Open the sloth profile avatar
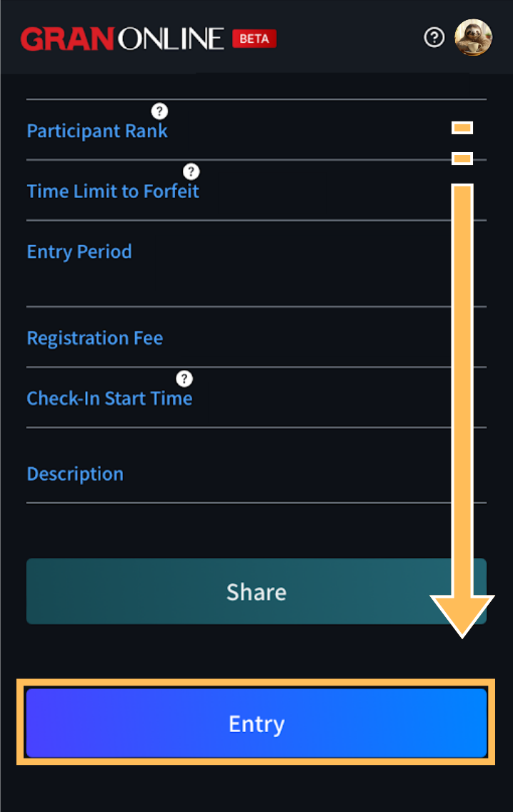Image resolution: width=513 pixels, height=812 pixels. coord(473,37)
